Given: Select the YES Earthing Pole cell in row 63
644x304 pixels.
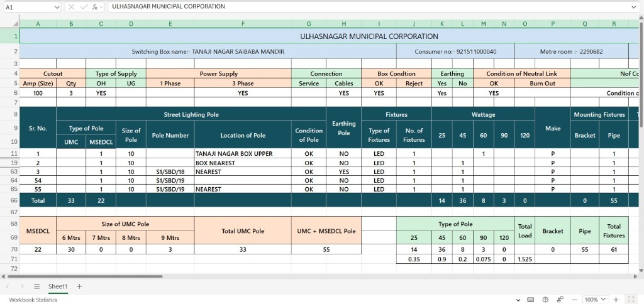Looking at the screenshot, I should [344, 172].
